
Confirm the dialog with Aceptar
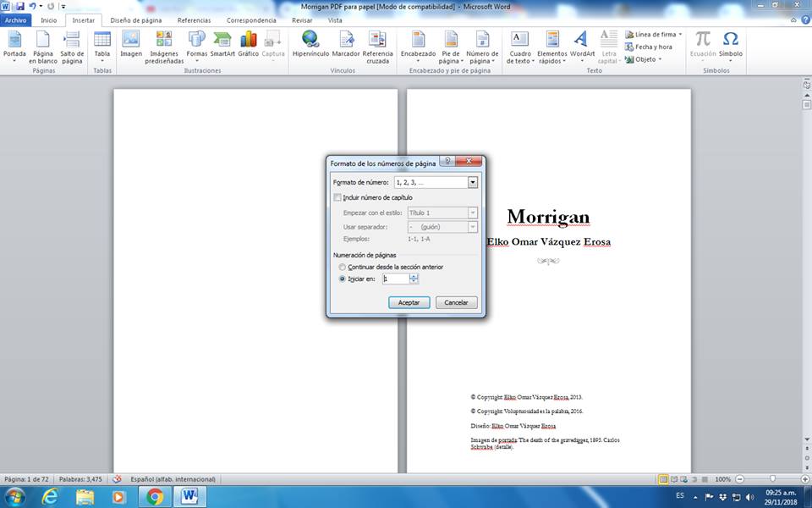[409, 302]
